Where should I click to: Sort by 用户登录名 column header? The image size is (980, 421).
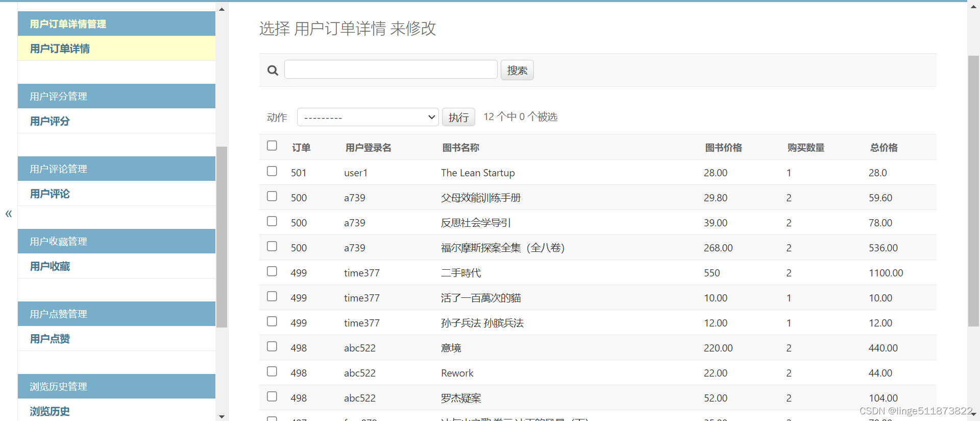pos(368,148)
